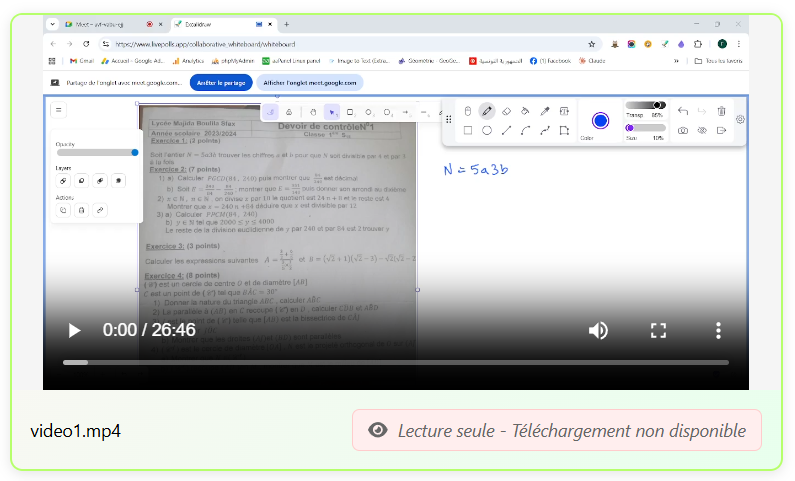Screen dimensions: 795x481
Task: Pick the eyedropper tool
Action: [x=545, y=111]
